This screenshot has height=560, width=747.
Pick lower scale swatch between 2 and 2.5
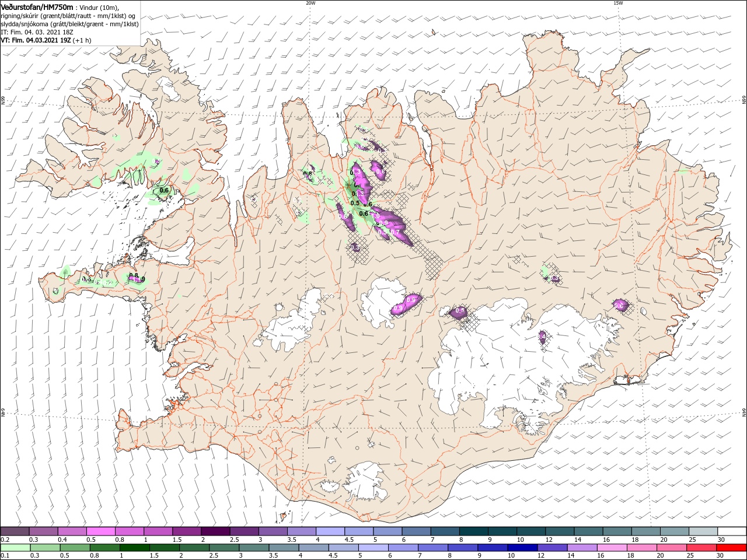click(x=194, y=548)
